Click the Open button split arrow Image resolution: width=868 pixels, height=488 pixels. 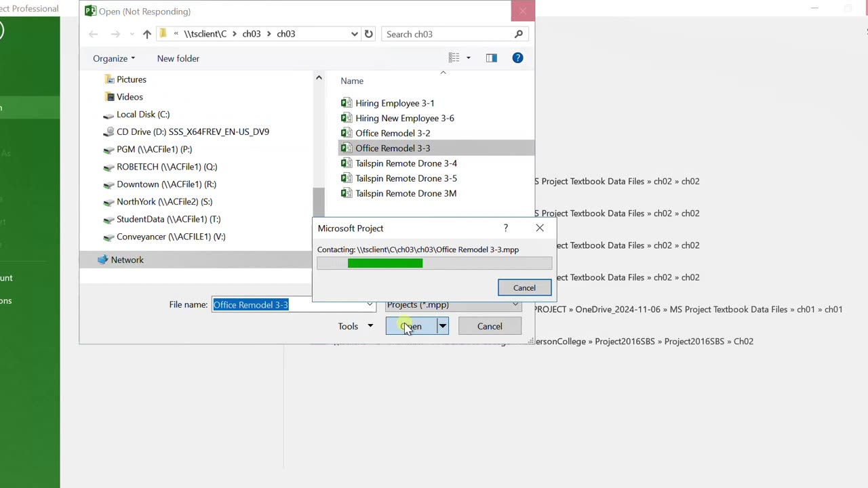coord(442,327)
